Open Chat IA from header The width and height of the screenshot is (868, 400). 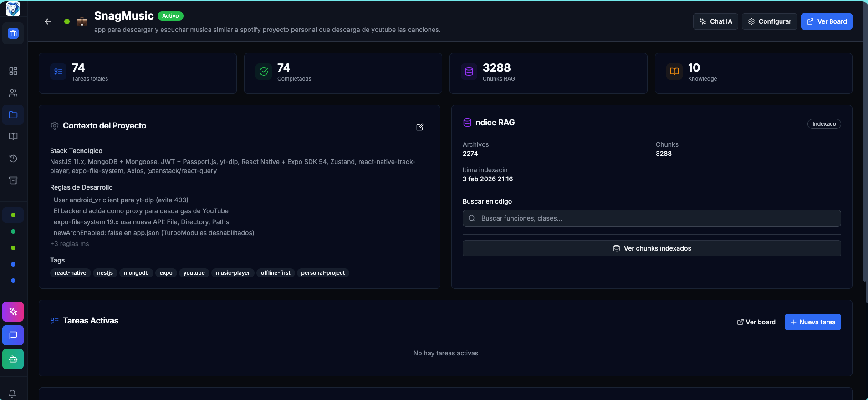pyautogui.click(x=715, y=21)
